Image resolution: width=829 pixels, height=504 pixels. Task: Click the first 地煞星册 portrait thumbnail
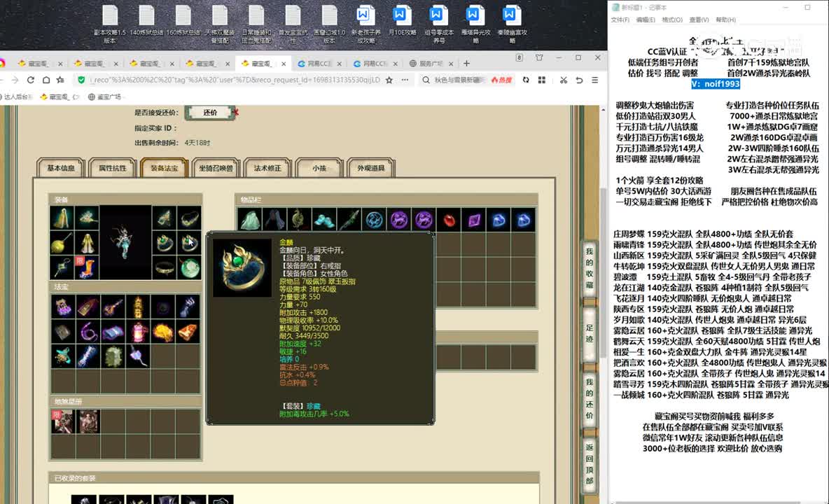click(62, 422)
